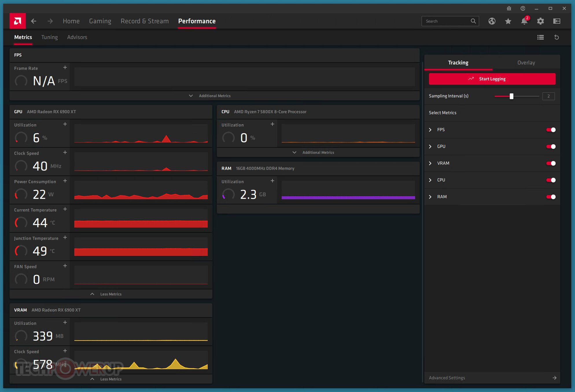The width and height of the screenshot is (575, 392).
Task: Open the web browser globe icon
Action: coord(492,21)
